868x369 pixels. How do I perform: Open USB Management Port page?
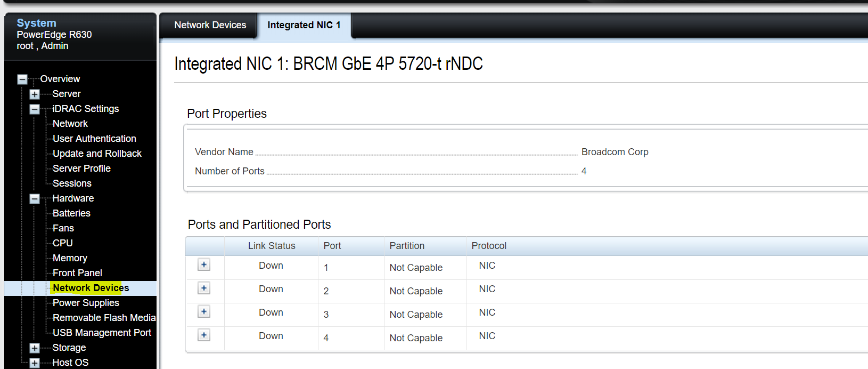(102, 333)
